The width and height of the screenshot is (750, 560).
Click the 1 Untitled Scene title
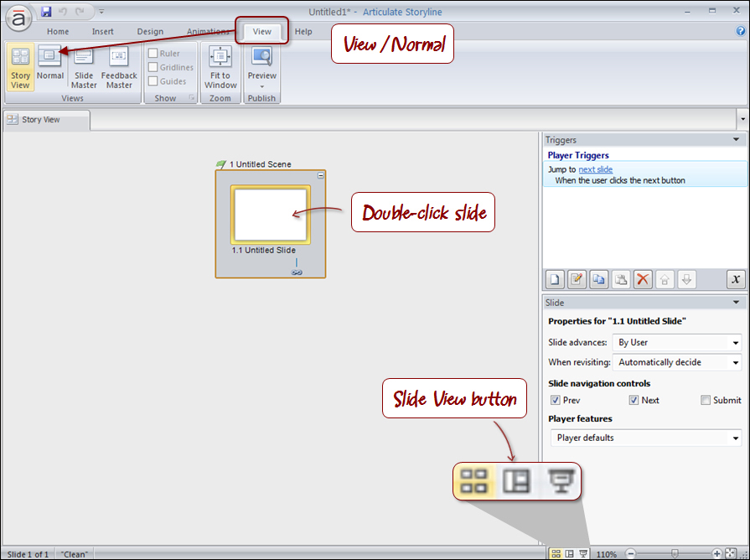point(261,164)
